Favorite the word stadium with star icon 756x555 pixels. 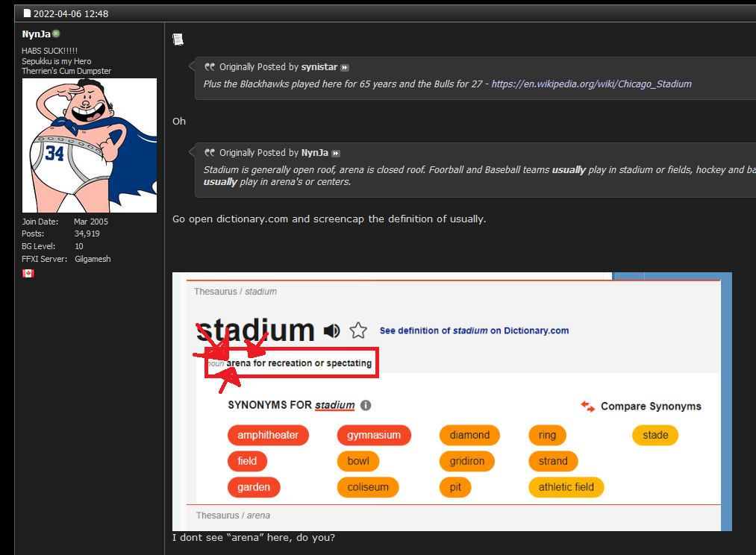(358, 330)
